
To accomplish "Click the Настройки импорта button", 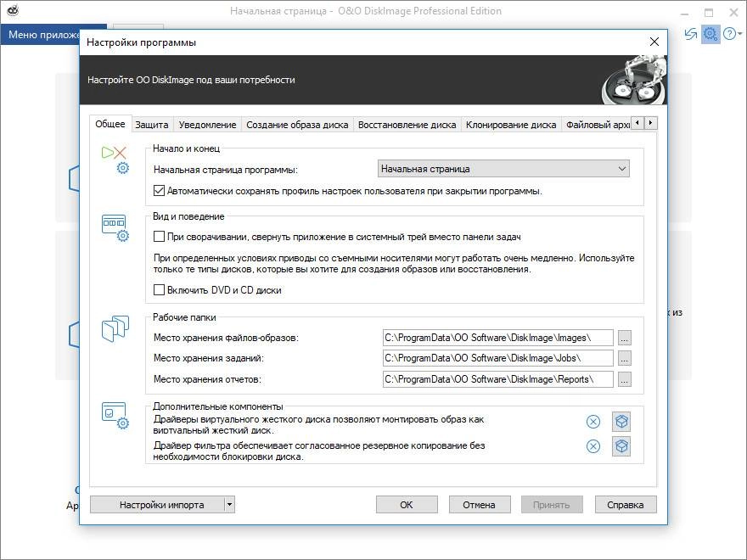I will click(157, 505).
